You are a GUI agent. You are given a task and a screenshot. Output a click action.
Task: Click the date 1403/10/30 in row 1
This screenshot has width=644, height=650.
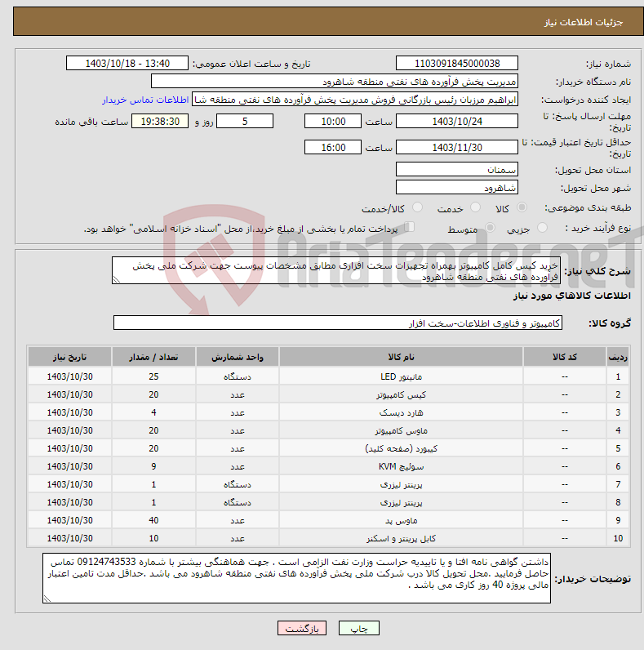pyautogui.click(x=69, y=376)
